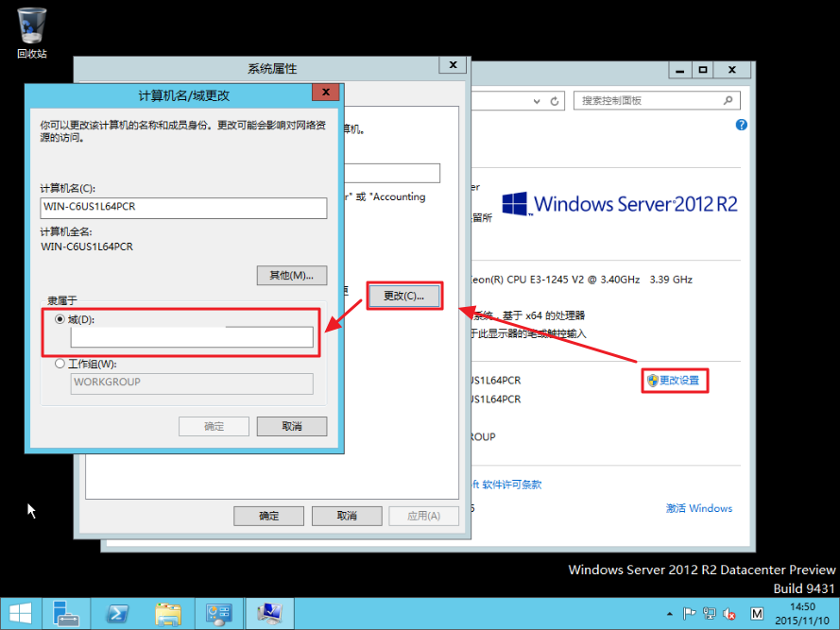Show hidden tray icons arrow
The width and height of the screenshot is (840, 630).
(670, 614)
